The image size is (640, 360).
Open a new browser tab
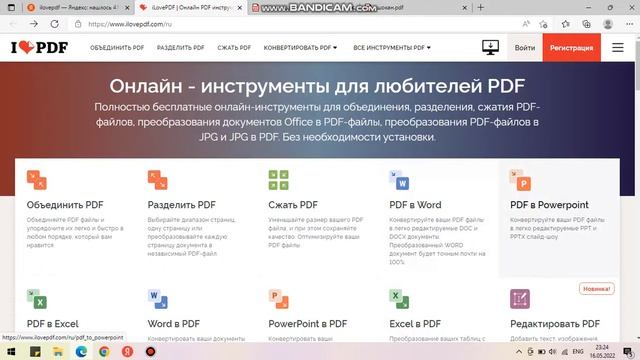[x=480, y=7]
